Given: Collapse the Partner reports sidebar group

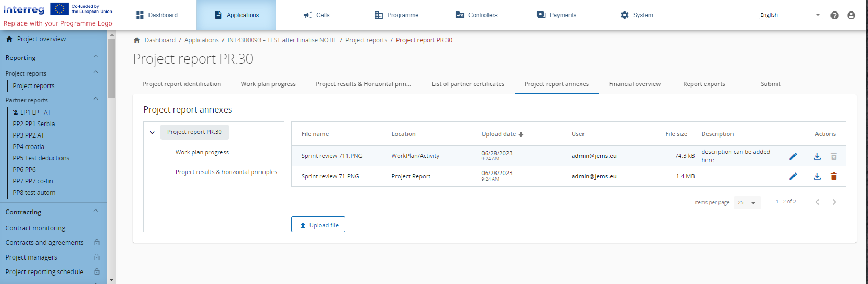Looking at the screenshot, I should (95, 99).
